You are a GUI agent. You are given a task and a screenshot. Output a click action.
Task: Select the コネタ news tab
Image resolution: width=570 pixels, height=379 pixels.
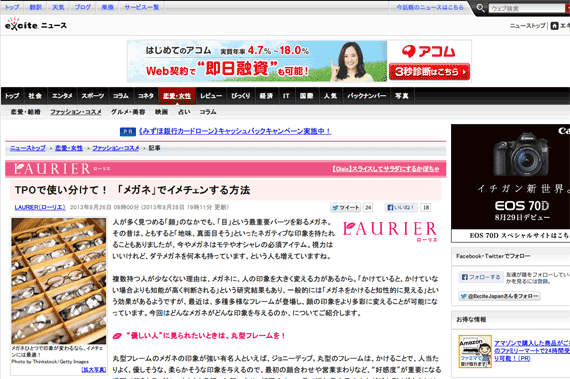pos(145,96)
